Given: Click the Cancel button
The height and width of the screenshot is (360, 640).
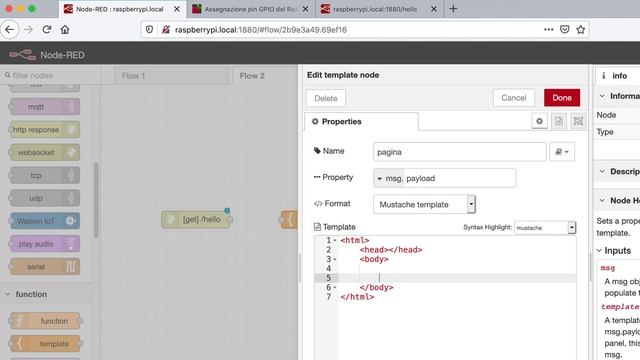Looking at the screenshot, I should tap(513, 98).
